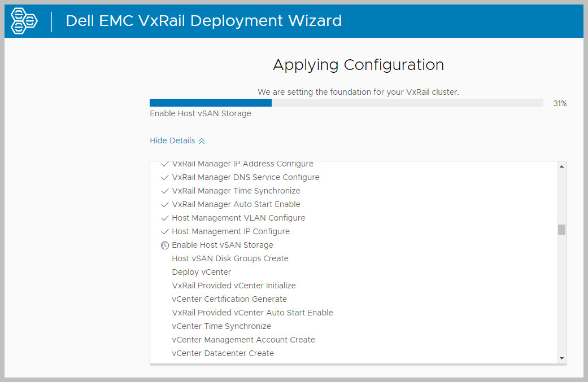Click the blue deployment progress bar
This screenshot has width=588, height=382.
click(x=210, y=103)
